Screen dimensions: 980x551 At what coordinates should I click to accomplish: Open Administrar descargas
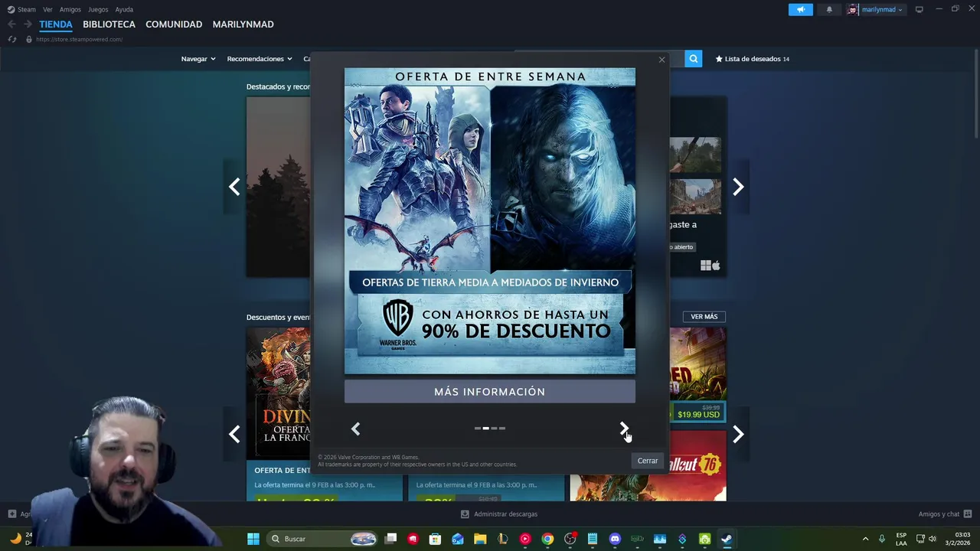coord(498,514)
